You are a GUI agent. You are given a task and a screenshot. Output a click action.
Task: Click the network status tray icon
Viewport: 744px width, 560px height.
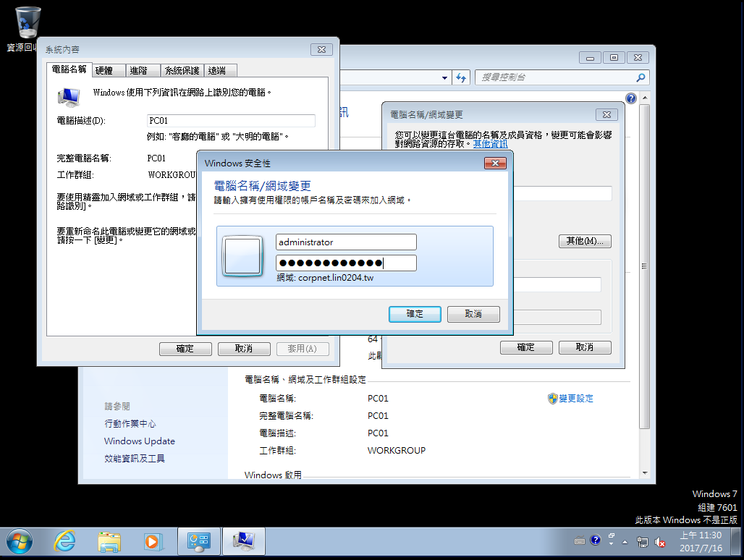click(643, 542)
